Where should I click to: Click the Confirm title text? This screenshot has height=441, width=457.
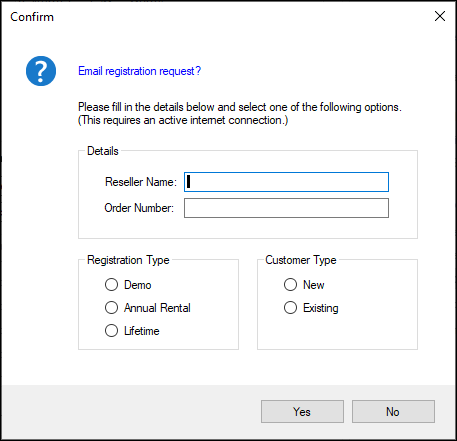[x=32, y=17]
